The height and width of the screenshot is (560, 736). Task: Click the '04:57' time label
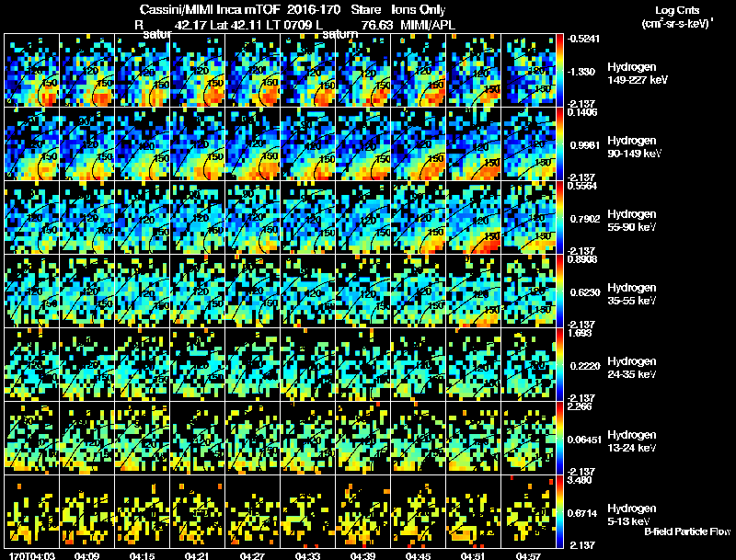(x=528, y=555)
